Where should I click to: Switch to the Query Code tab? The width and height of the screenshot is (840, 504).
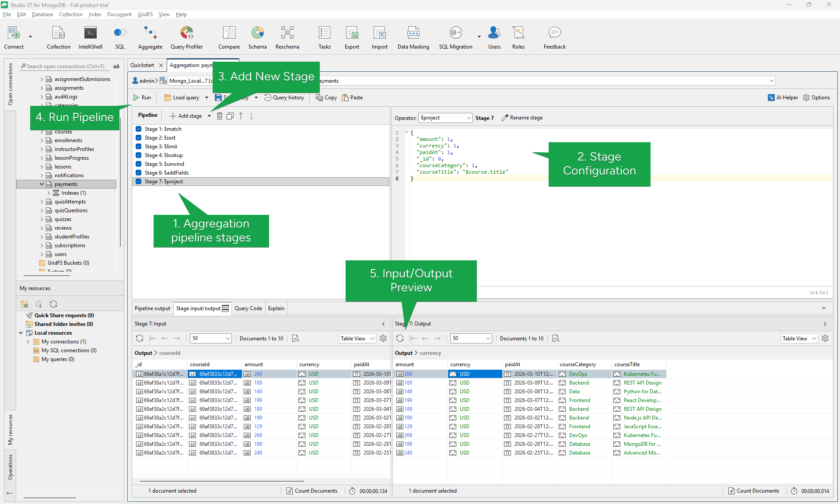[x=248, y=308]
